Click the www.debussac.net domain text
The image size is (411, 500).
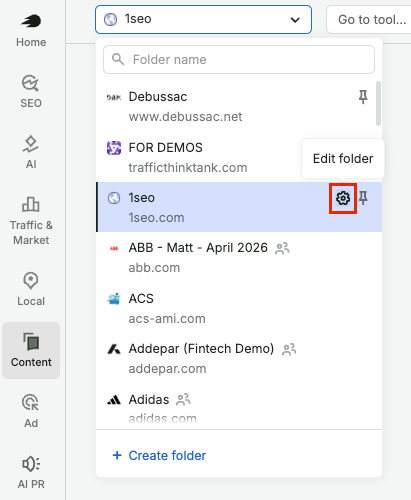click(185, 117)
